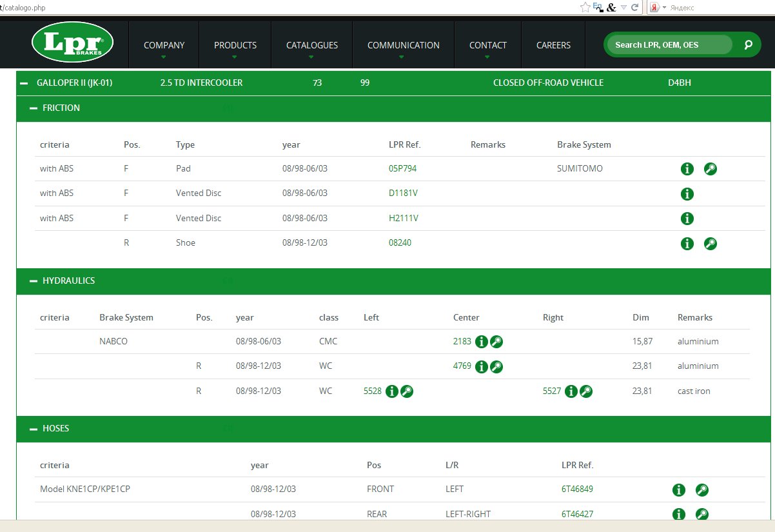Click the 15,87 dimension value
Viewport: 775px width, 532px height.
(x=643, y=341)
